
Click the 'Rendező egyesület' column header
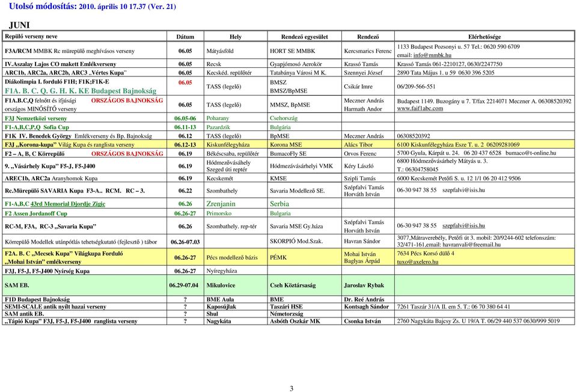tap(304, 37)
